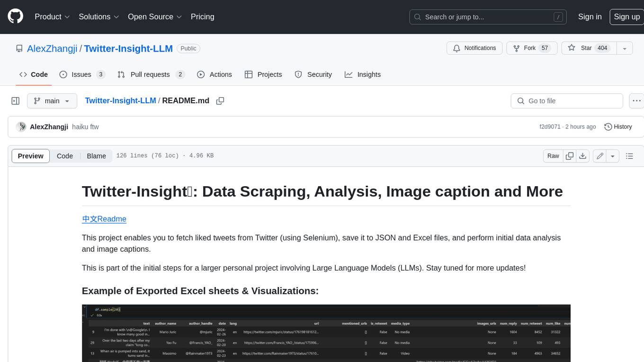This screenshot has height=362, width=644.
Task: Click the Sign in link
Action: (x=590, y=17)
